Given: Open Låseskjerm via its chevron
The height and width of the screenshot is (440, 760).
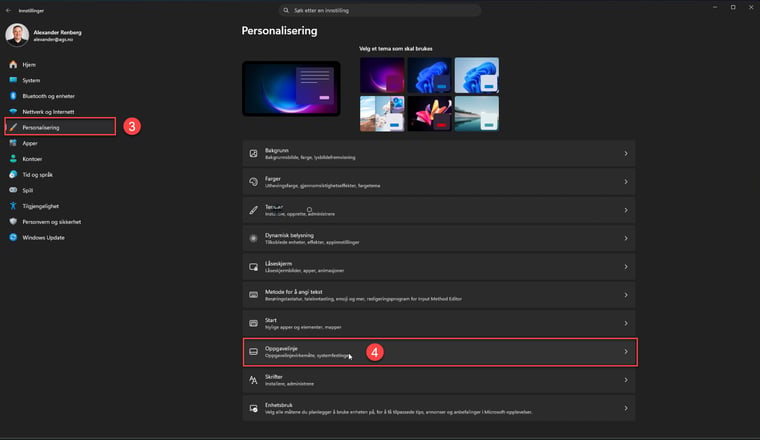Looking at the screenshot, I should 626,267.
